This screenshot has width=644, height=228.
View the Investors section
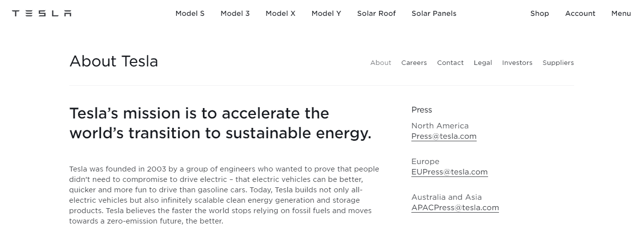[x=517, y=63]
